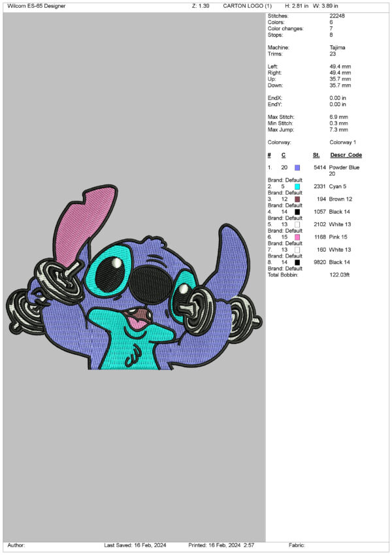Click the 'Colorway 1' value

click(x=343, y=143)
